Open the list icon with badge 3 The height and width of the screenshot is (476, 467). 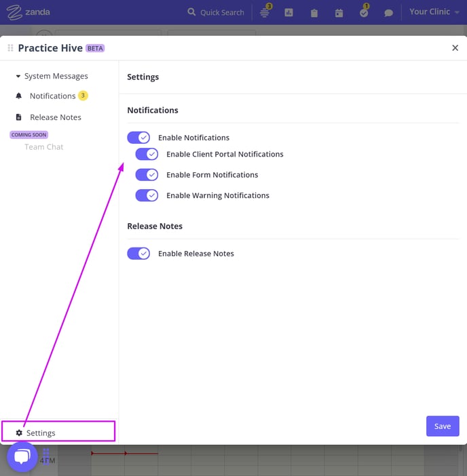(x=265, y=12)
